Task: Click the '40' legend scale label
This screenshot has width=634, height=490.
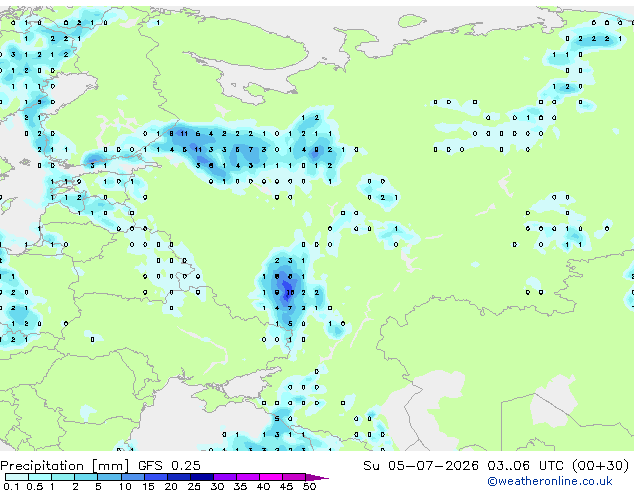Action: (x=263, y=486)
